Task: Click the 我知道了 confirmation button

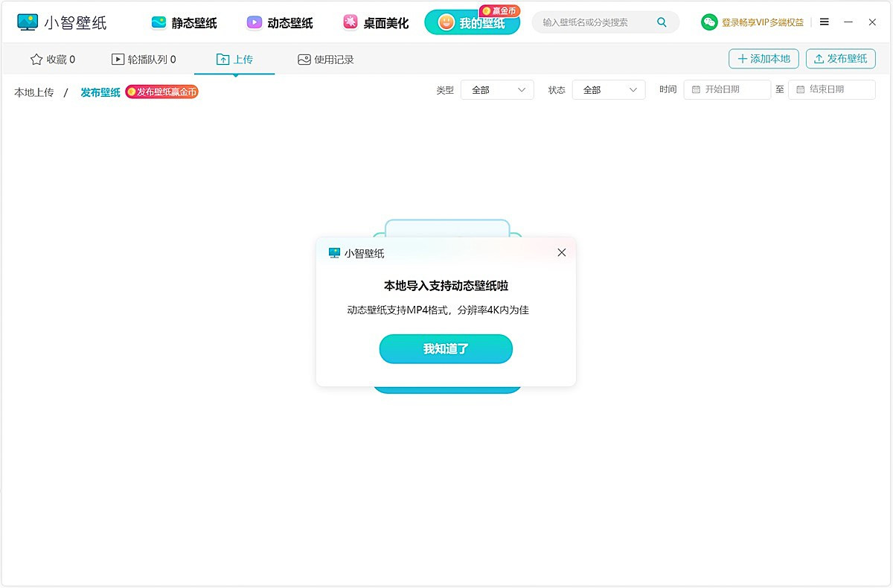Action: coord(446,348)
